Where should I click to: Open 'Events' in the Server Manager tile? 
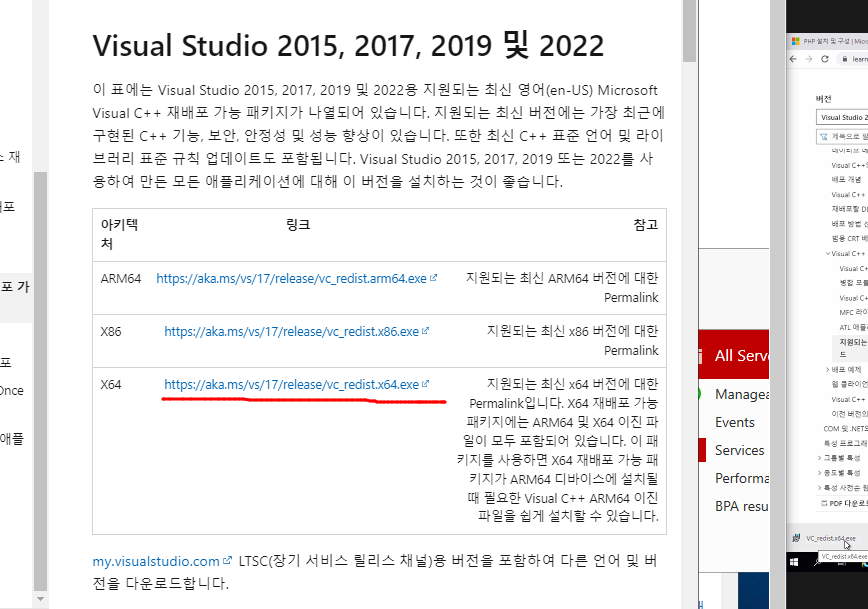735,422
